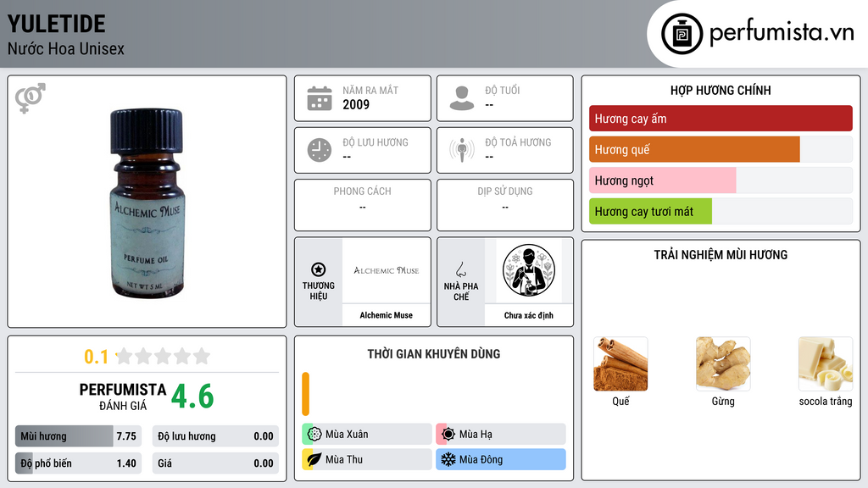Click the 0.1 user rating value

[97, 357]
